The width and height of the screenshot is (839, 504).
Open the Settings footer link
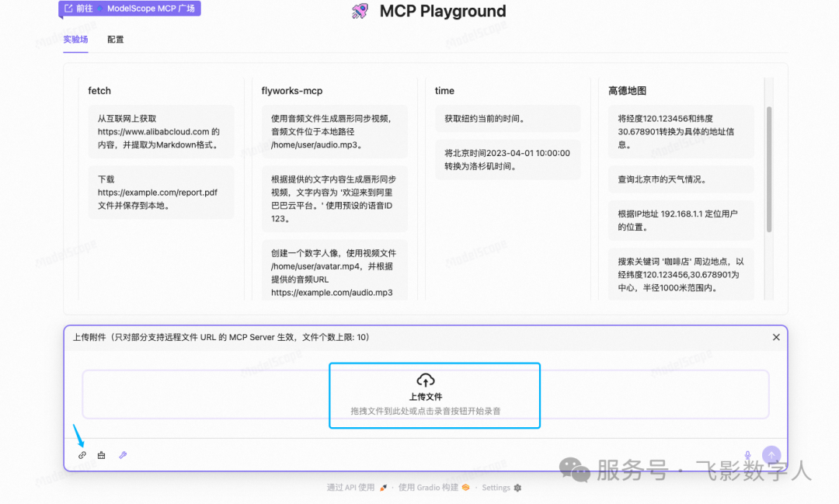pos(501,488)
